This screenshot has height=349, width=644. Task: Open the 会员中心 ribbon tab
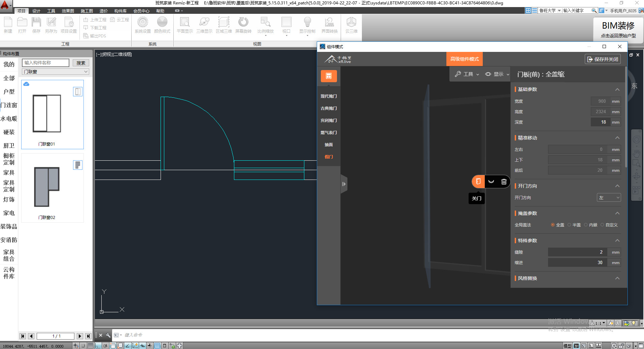(x=141, y=11)
